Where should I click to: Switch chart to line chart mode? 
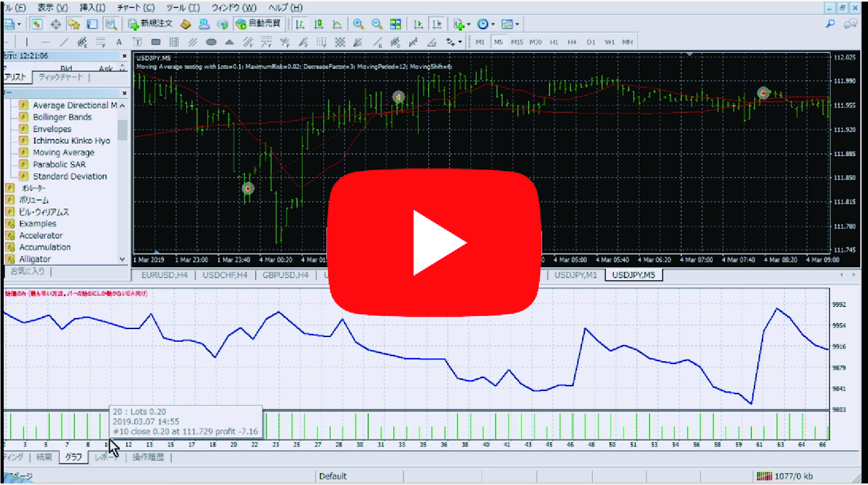click(337, 24)
